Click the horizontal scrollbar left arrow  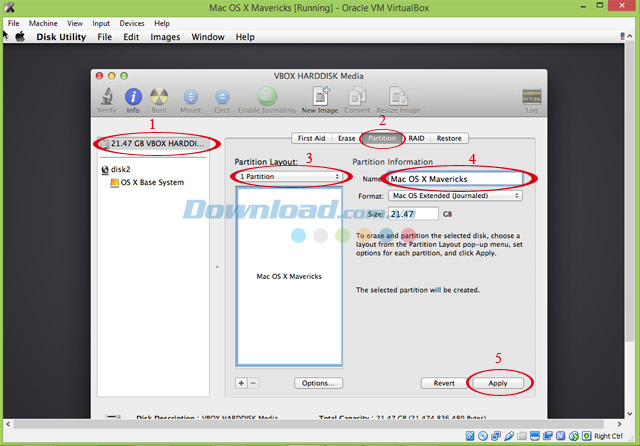pyautogui.click(x=8, y=424)
